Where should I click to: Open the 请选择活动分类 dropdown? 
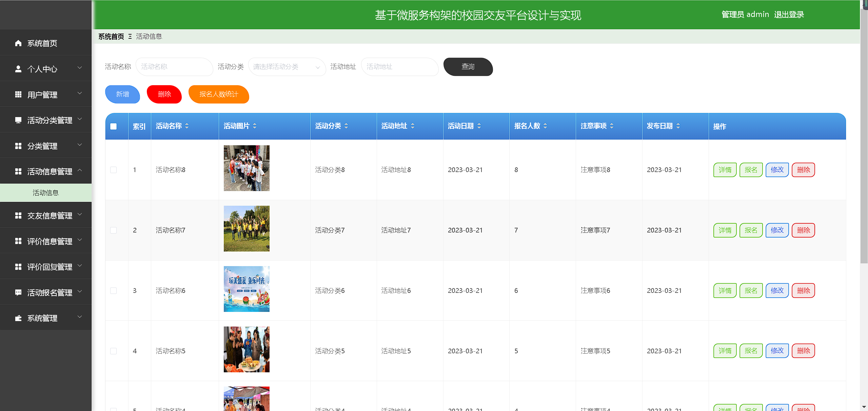(x=287, y=67)
